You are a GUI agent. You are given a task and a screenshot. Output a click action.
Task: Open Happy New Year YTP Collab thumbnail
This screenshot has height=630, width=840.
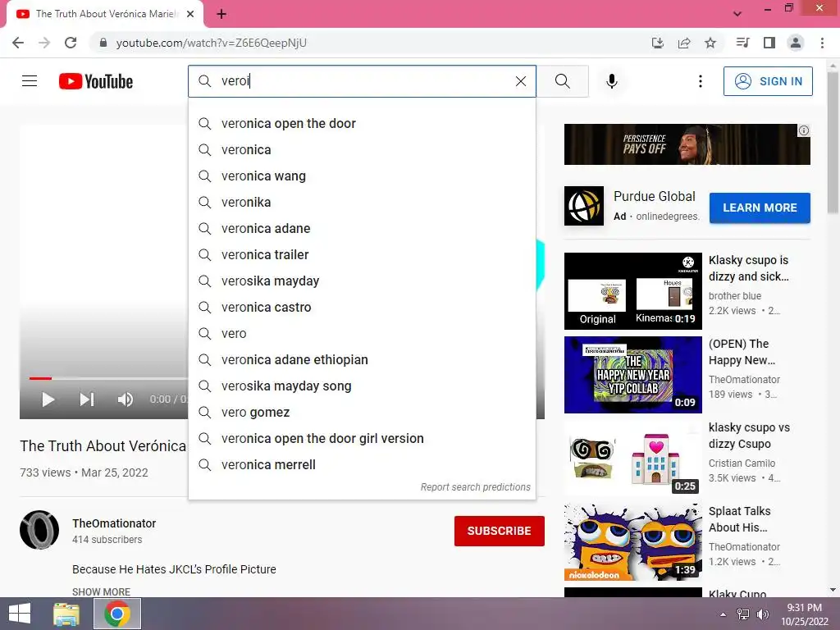coord(632,374)
